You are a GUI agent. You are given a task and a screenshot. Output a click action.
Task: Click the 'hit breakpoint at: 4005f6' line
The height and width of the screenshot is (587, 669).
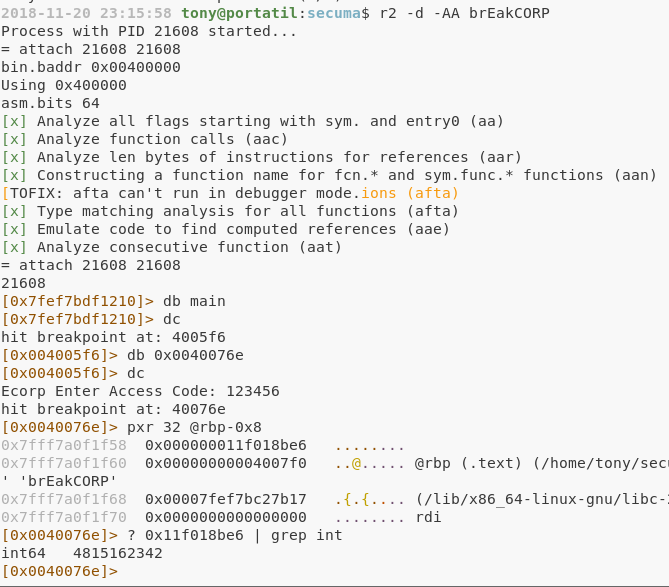click(113, 337)
